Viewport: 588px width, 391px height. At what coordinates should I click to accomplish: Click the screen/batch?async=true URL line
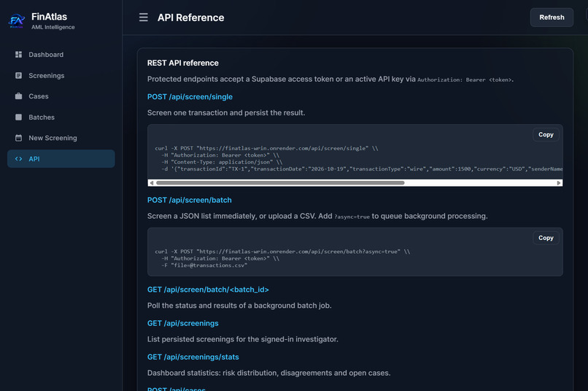[282, 252]
